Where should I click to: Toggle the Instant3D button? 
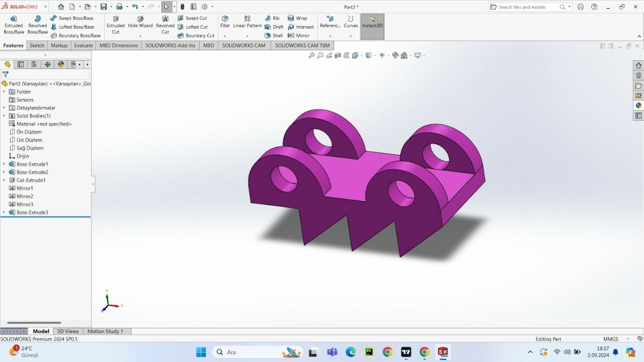click(x=372, y=27)
